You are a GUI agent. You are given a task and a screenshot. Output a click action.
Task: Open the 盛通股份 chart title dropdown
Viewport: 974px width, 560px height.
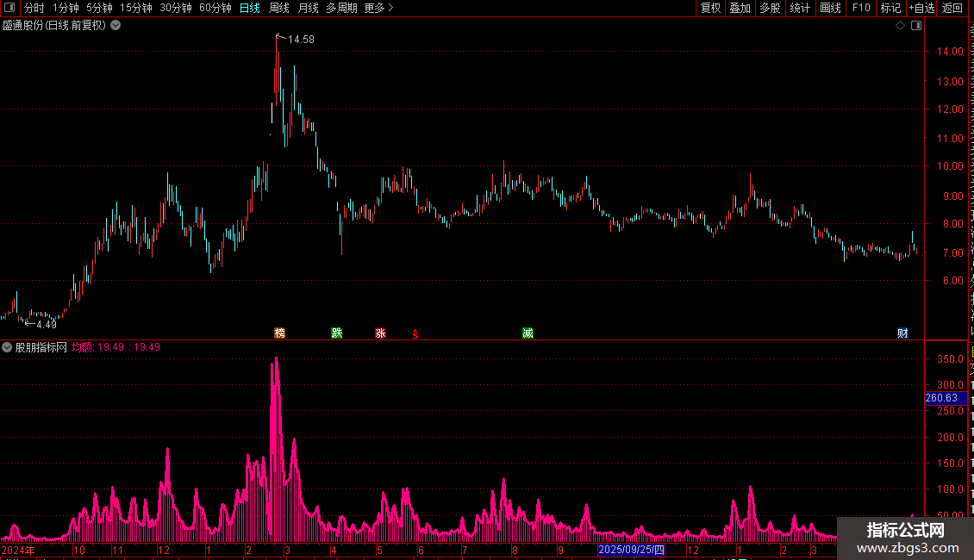116,26
